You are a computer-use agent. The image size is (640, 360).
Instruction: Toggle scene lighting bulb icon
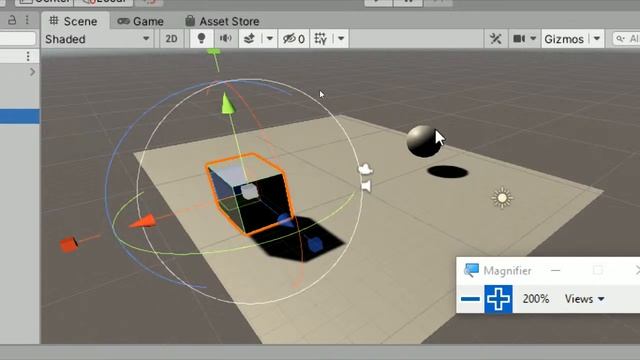pos(201,39)
